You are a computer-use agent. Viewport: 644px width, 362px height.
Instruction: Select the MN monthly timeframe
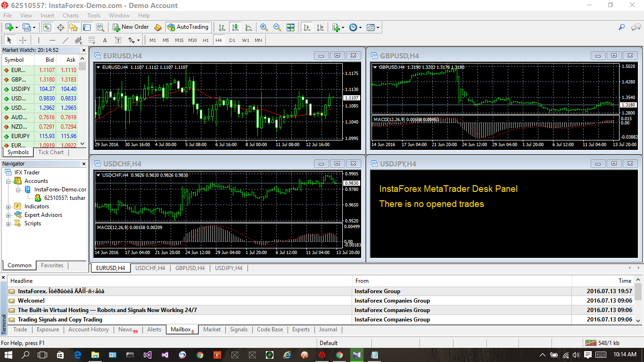coord(258,40)
